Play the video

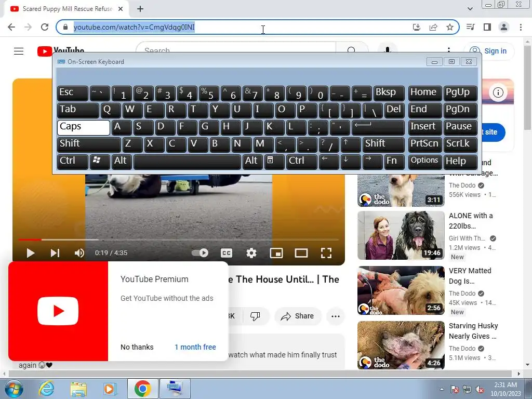pos(31,253)
